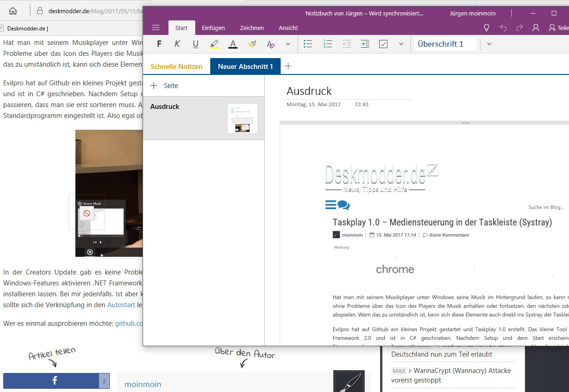This screenshot has height=392, width=569.
Task: Apply bold formatting with F button
Action: coord(159,44)
